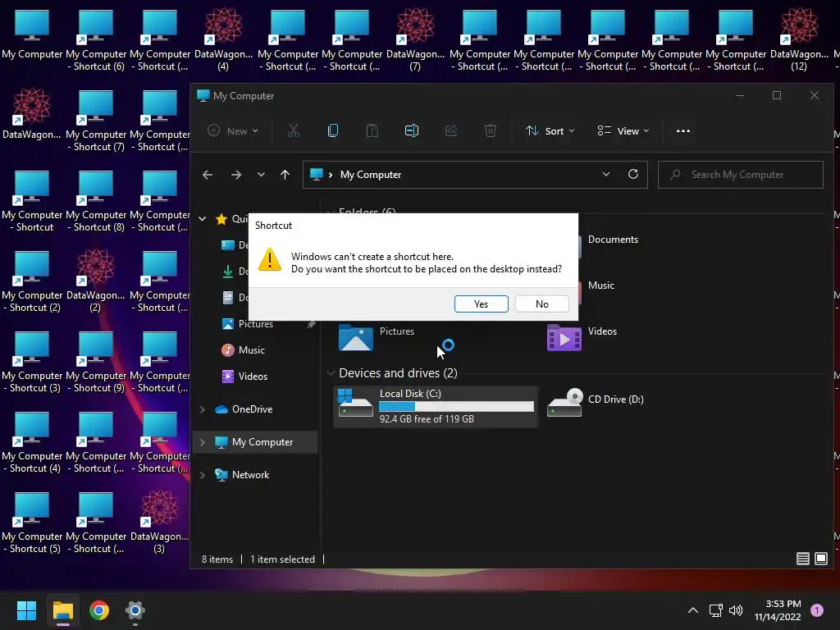Select desktop icon My Computer - Shortcut (8)
Viewport: 840px width, 630px height.
pyautogui.click(x=96, y=202)
